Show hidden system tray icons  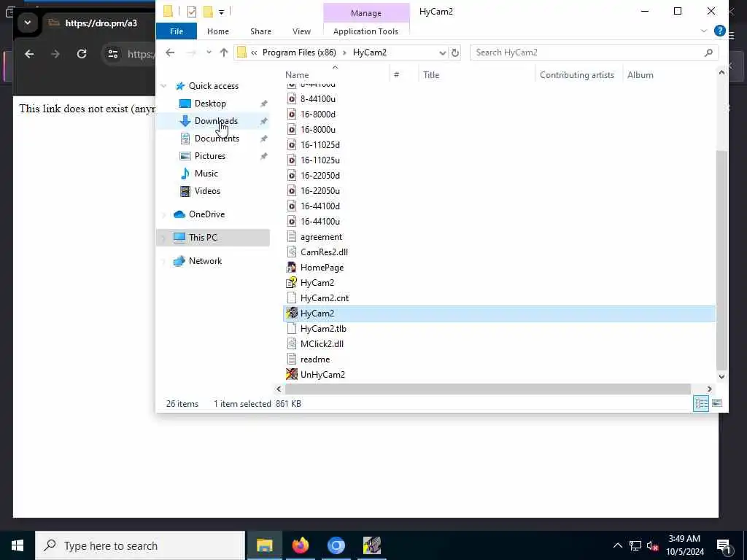coord(617,545)
